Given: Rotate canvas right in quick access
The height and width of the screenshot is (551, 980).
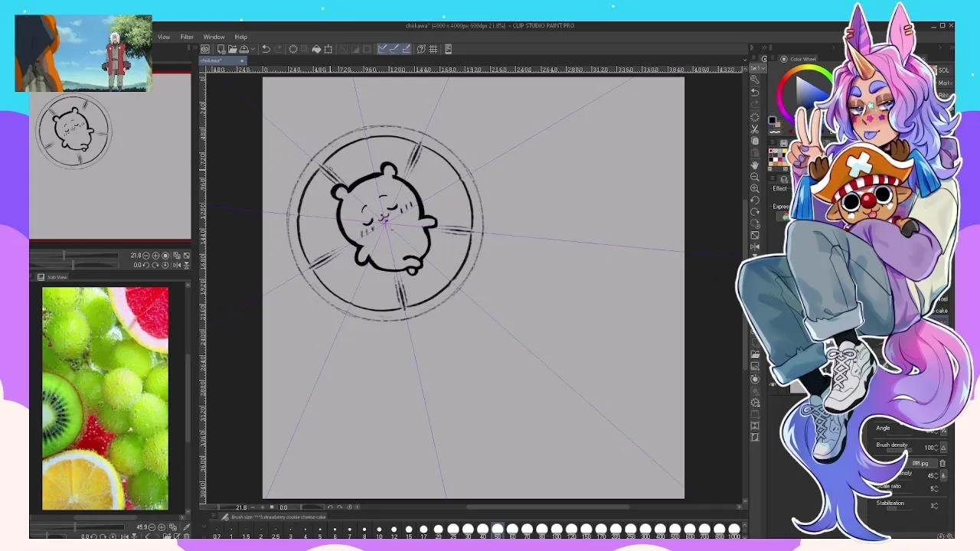Looking at the screenshot, I should [x=755, y=211].
